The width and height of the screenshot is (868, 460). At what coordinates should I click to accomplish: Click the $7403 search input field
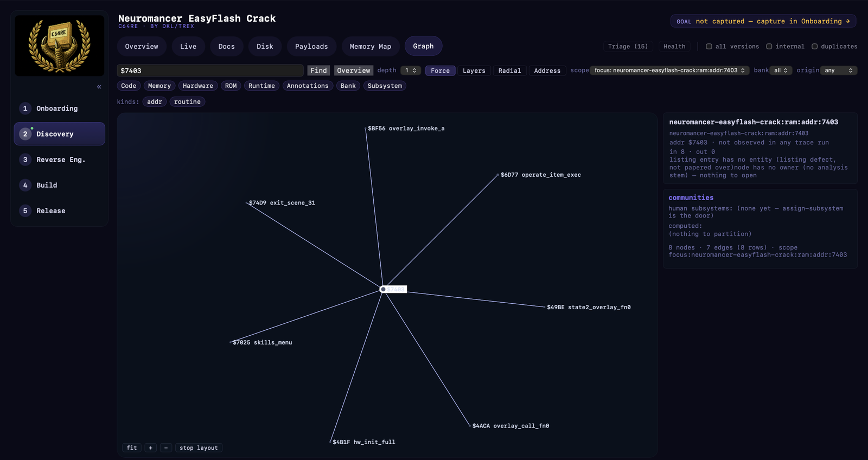(210, 71)
